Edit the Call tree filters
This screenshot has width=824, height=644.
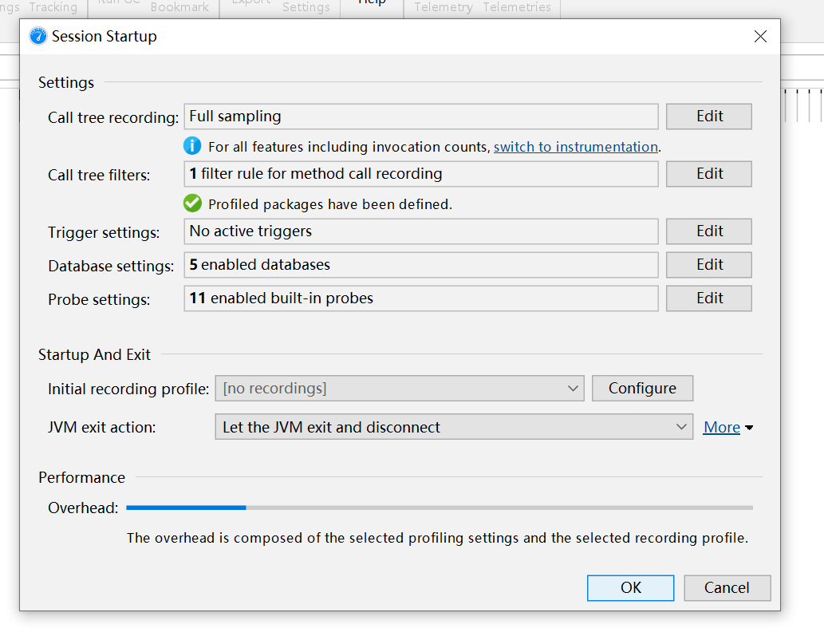coord(708,174)
